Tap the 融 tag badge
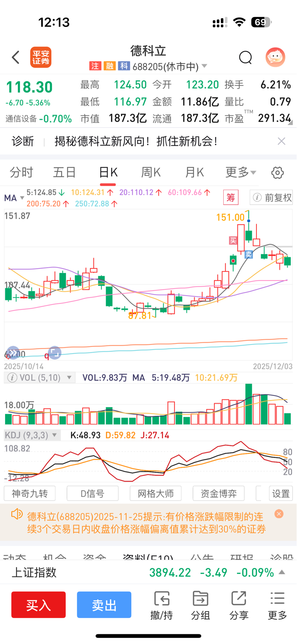Viewport: 297px width, 644px height. click(109, 66)
